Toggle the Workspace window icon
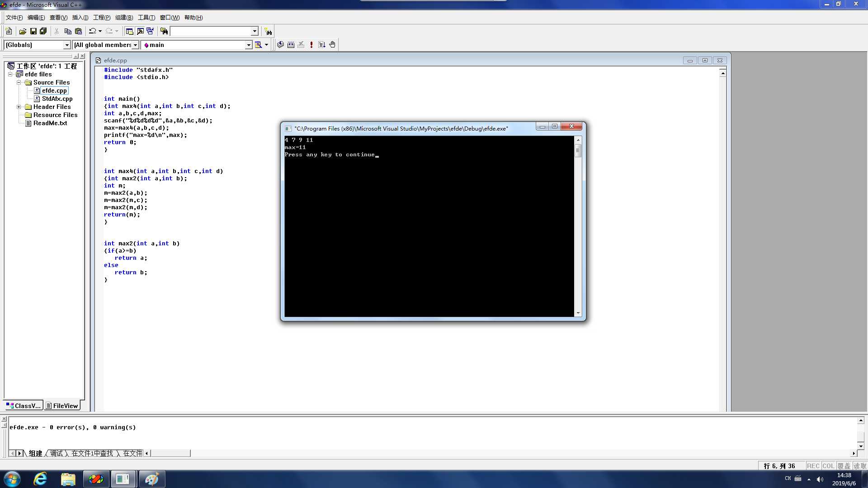 (130, 31)
